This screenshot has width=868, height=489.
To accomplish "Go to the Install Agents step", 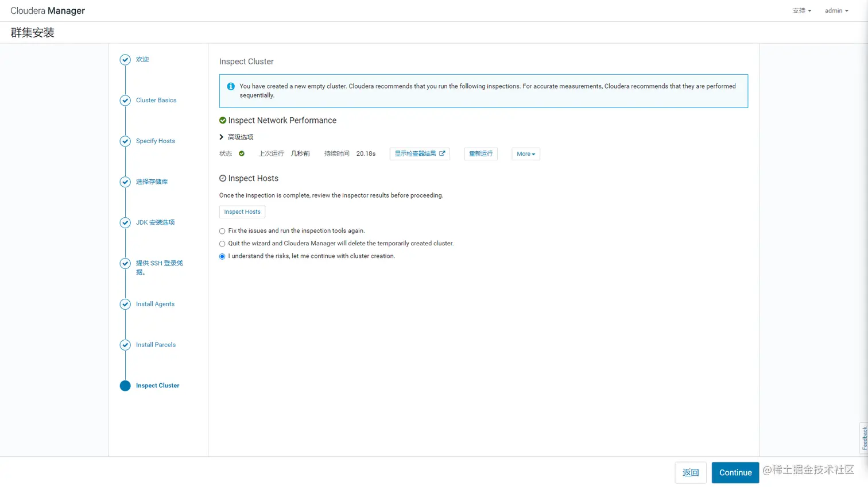I will point(155,305).
